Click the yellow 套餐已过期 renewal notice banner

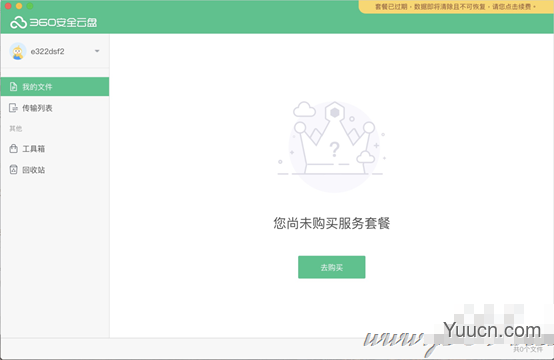(x=456, y=7)
